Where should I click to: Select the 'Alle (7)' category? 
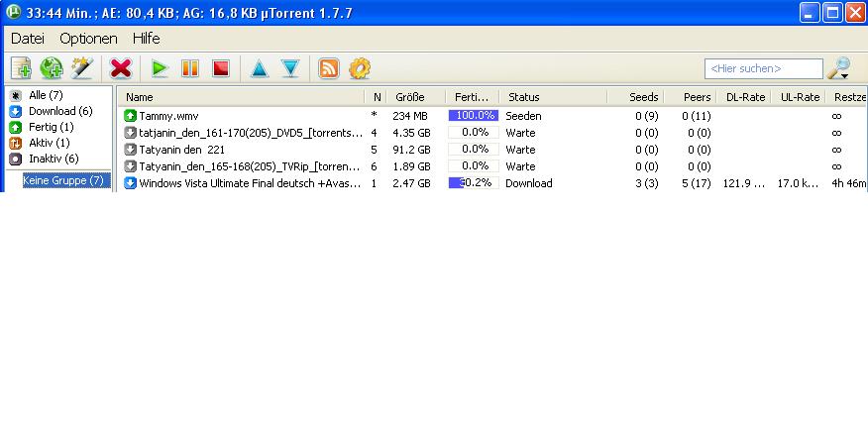[46, 95]
